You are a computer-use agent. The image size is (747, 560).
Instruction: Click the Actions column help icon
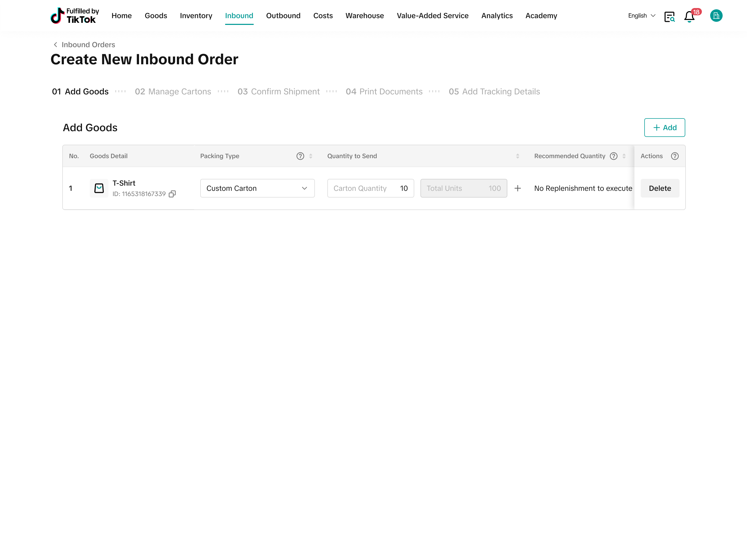(675, 156)
